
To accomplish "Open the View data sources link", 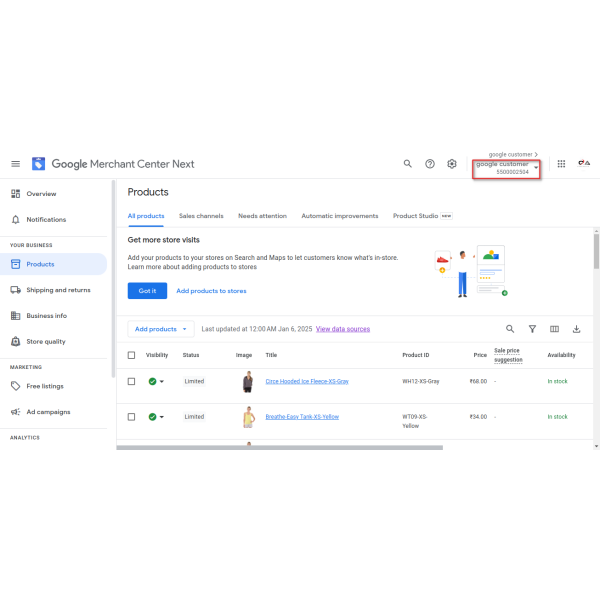I will (x=343, y=329).
